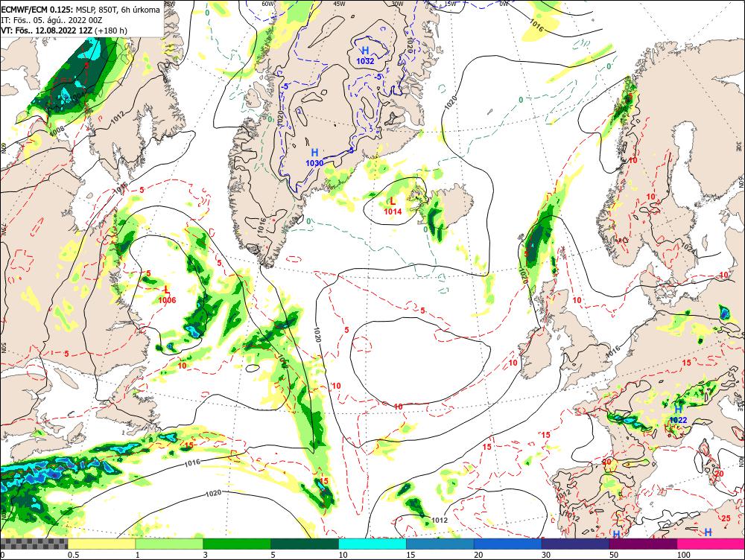Screen dimensions: 745x560
Task: Click the low pressure value '1014' near Iceland
Action: point(393,211)
